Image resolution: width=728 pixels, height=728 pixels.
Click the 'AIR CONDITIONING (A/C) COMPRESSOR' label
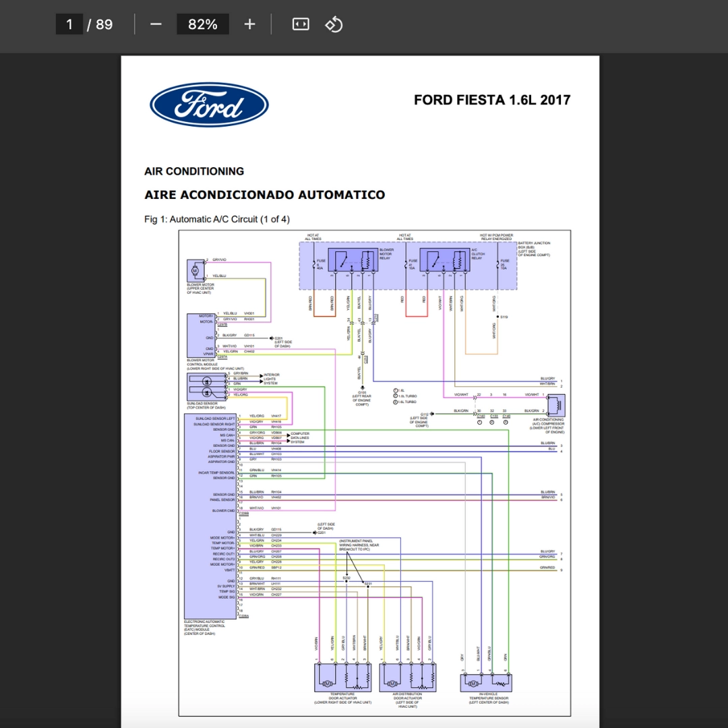pos(548,425)
